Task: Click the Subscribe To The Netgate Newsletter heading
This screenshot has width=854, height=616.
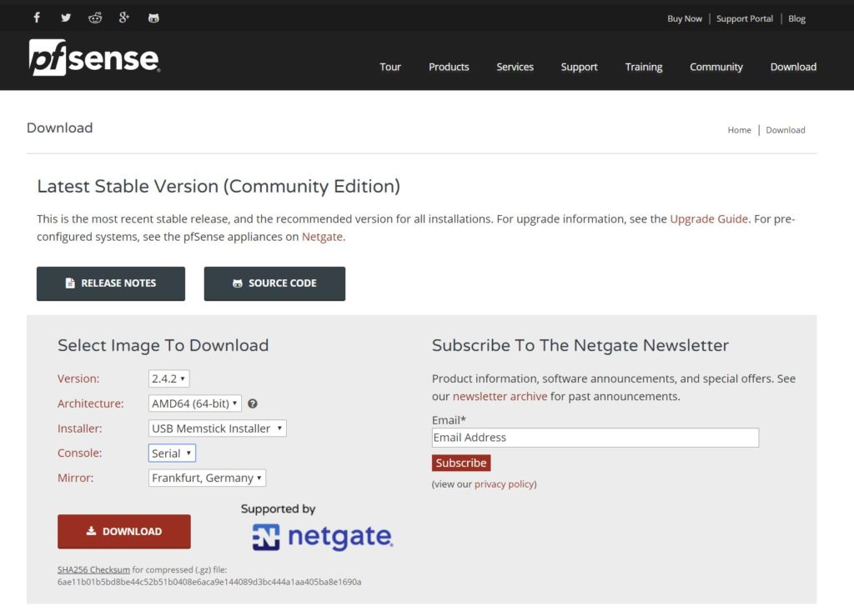Action: [580, 346]
